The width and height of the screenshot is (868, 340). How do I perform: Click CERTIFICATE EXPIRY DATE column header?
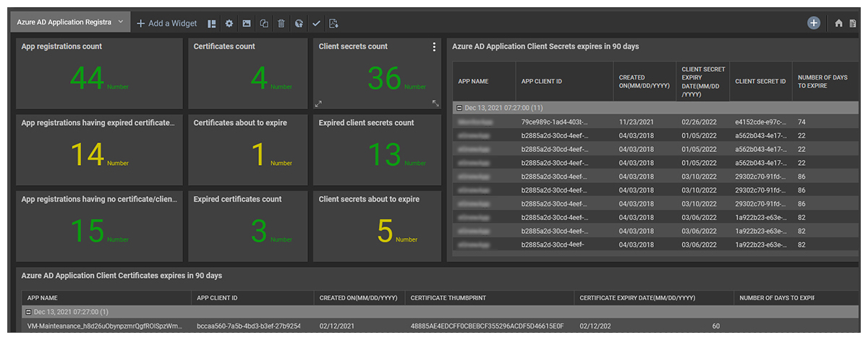click(x=637, y=297)
